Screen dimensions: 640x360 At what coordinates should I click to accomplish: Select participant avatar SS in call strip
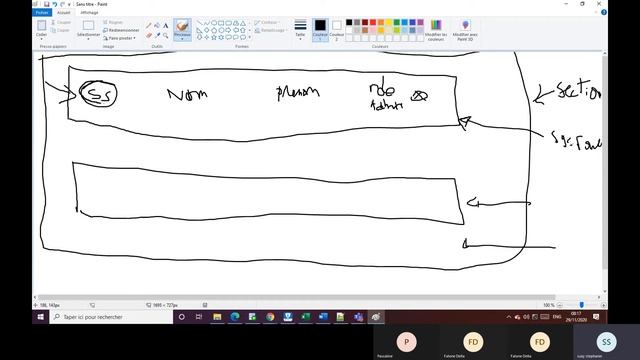[606, 342]
